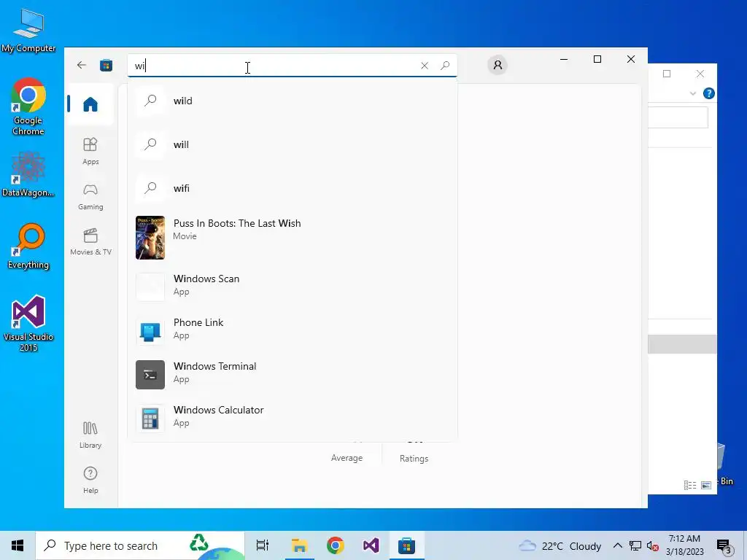This screenshot has width=747, height=560.
Task: Maximize the background Explorer window
Action: [x=667, y=74]
